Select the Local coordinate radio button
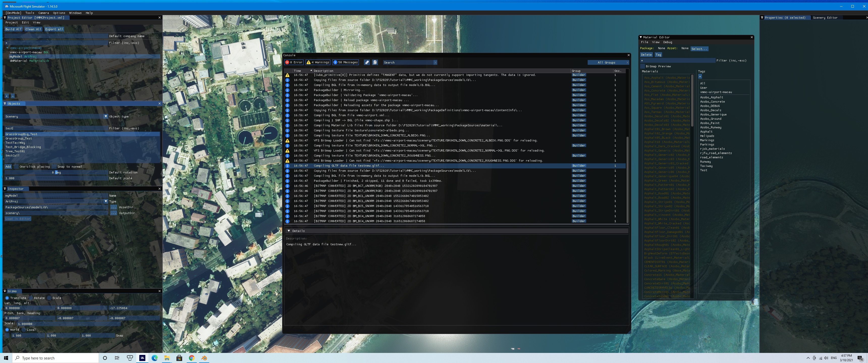This screenshot has width=868, height=363. click(23, 330)
